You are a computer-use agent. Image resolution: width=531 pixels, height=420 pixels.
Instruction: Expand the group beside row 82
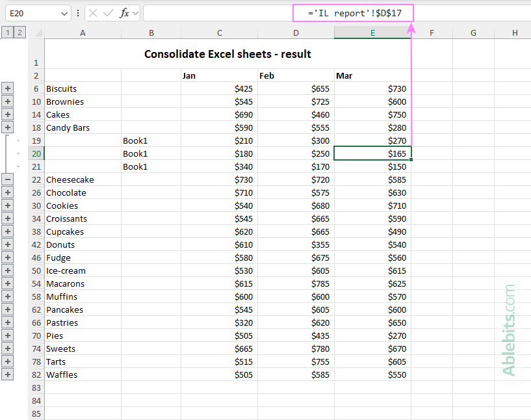[x=7, y=374]
